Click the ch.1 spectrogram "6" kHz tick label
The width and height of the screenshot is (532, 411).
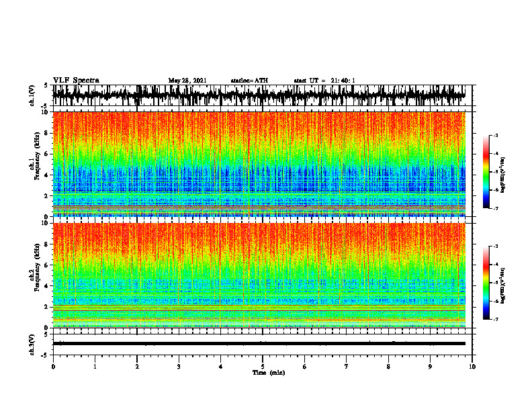[x=47, y=154]
